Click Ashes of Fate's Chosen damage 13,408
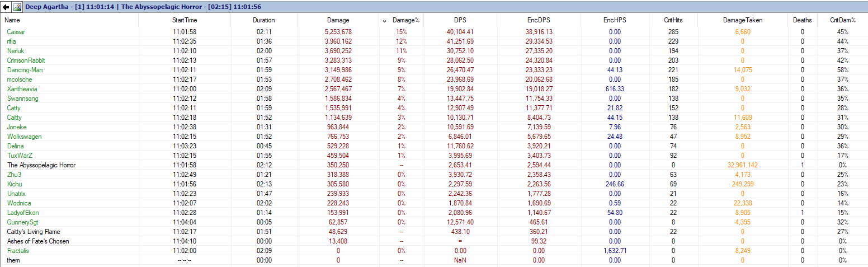This screenshot has width=868, height=267. pyautogui.click(x=338, y=241)
